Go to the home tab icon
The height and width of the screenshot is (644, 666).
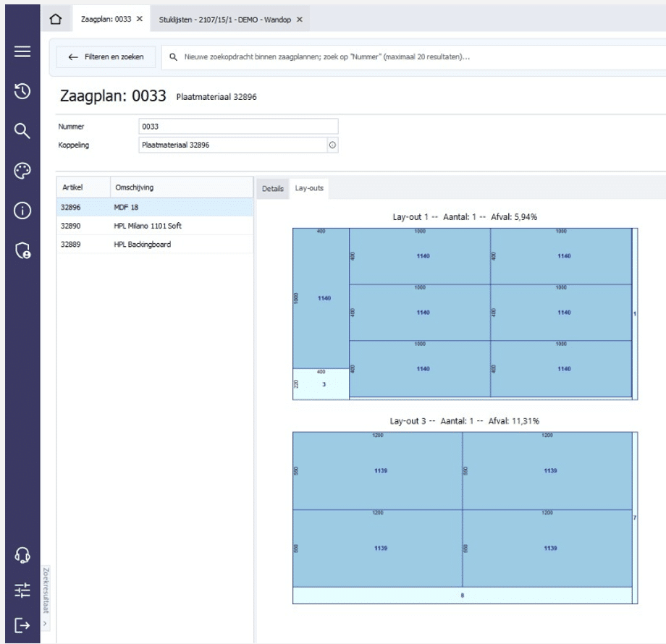(x=56, y=19)
